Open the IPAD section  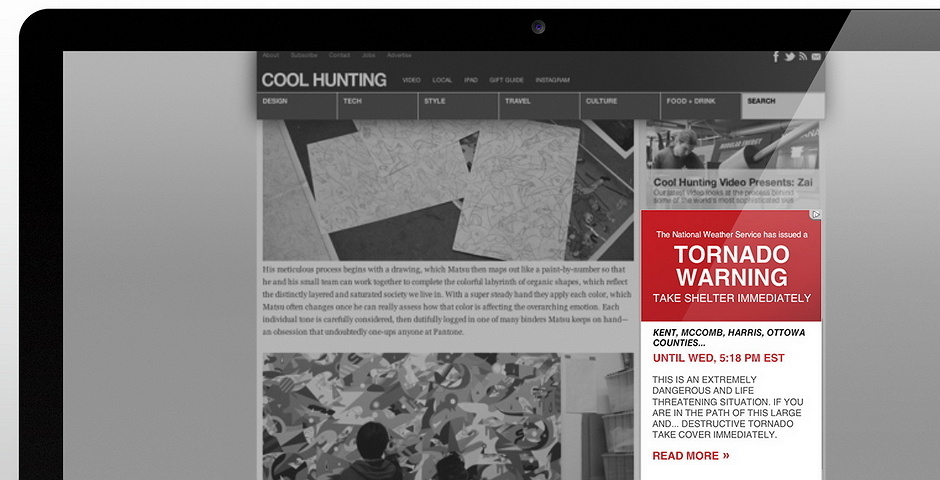(x=471, y=80)
